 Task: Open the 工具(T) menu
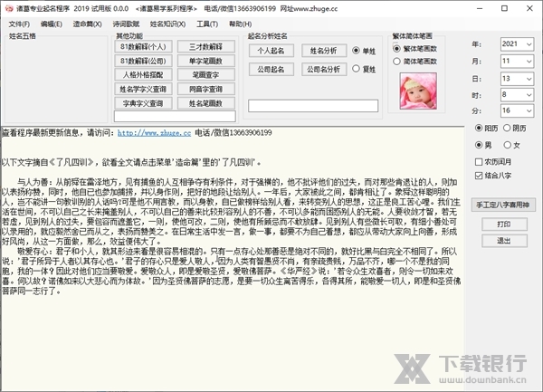(x=207, y=24)
